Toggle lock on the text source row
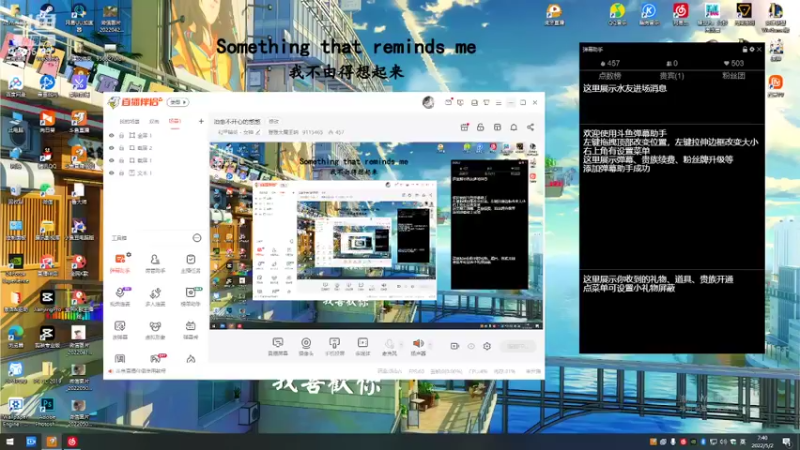 121,173
